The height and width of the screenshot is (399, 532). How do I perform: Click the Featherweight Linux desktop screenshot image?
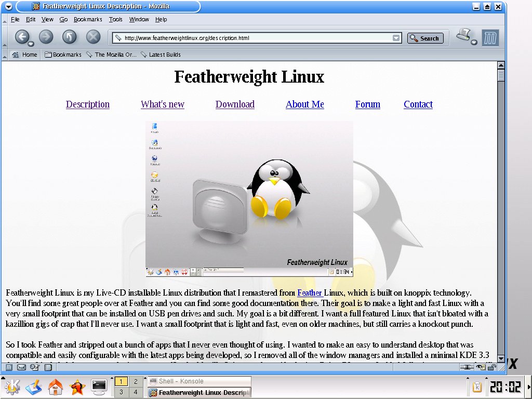[x=249, y=199]
